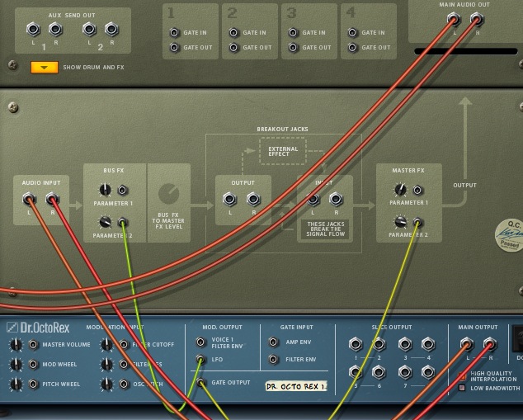
Task: Click Main Audio Out right jack
Action: (477, 19)
